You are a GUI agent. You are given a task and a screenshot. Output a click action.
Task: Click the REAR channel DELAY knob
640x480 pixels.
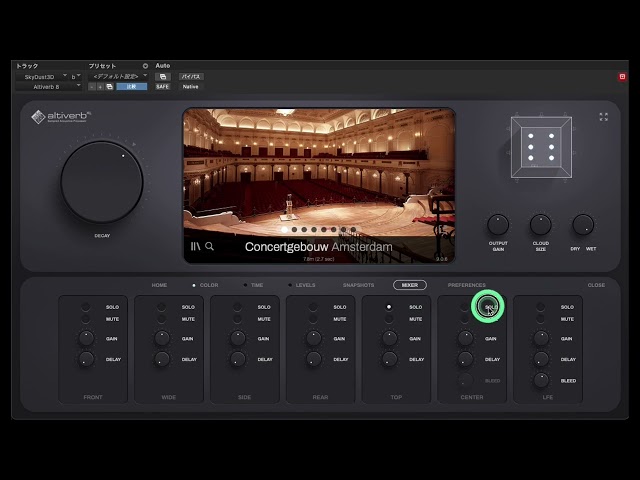click(x=313, y=359)
